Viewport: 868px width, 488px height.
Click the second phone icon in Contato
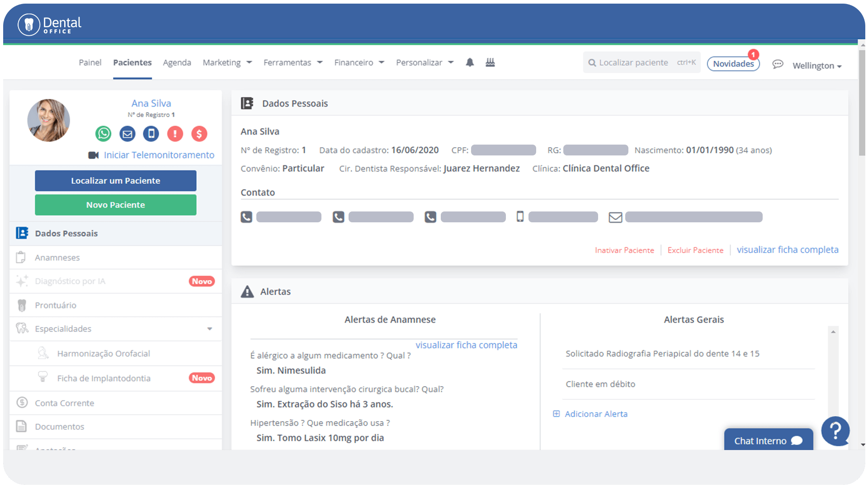339,217
